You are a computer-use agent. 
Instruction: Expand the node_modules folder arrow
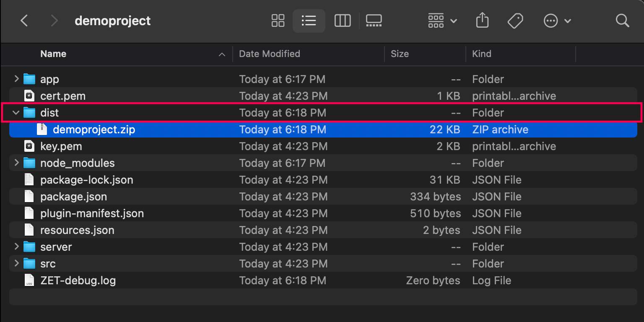pyautogui.click(x=16, y=163)
